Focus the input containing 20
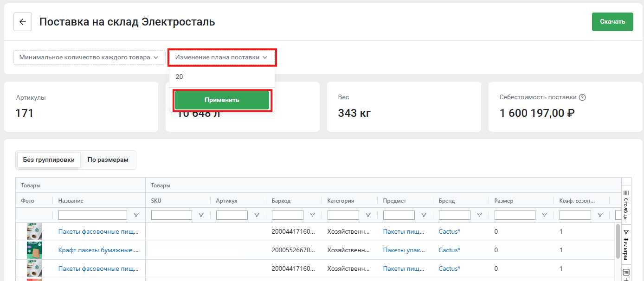 (x=222, y=77)
